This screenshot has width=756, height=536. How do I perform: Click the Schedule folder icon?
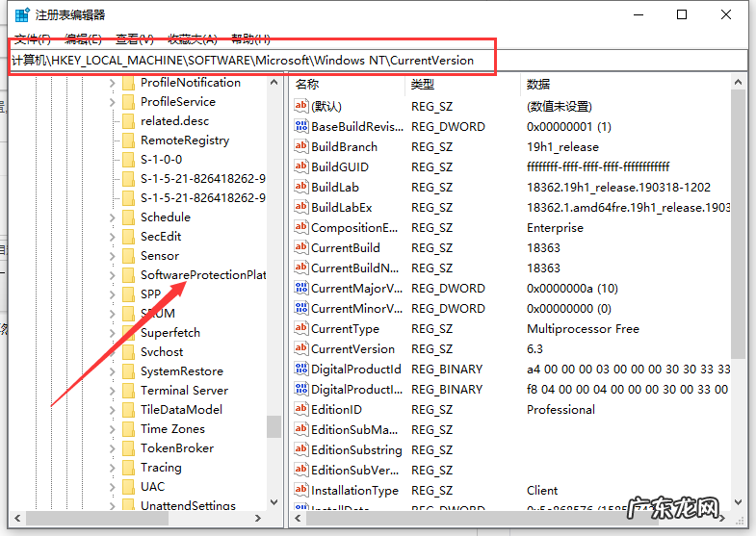point(128,217)
